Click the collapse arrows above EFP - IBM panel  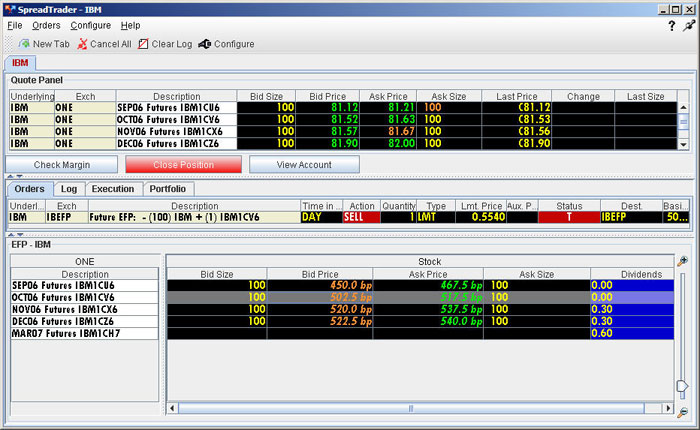(15, 234)
